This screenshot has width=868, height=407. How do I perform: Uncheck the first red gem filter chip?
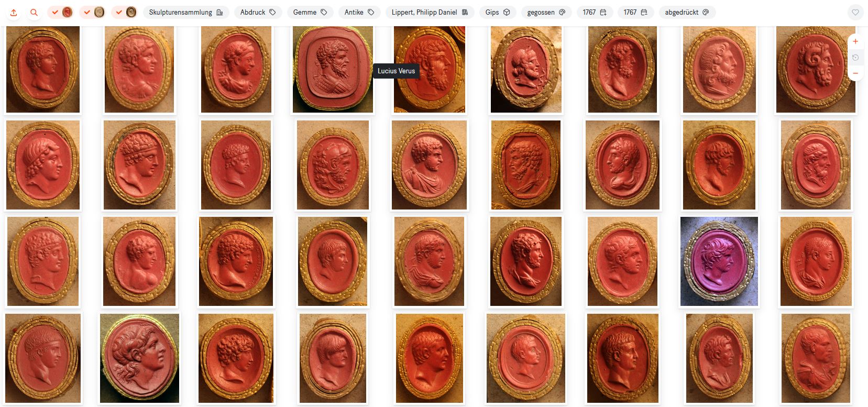coord(61,12)
